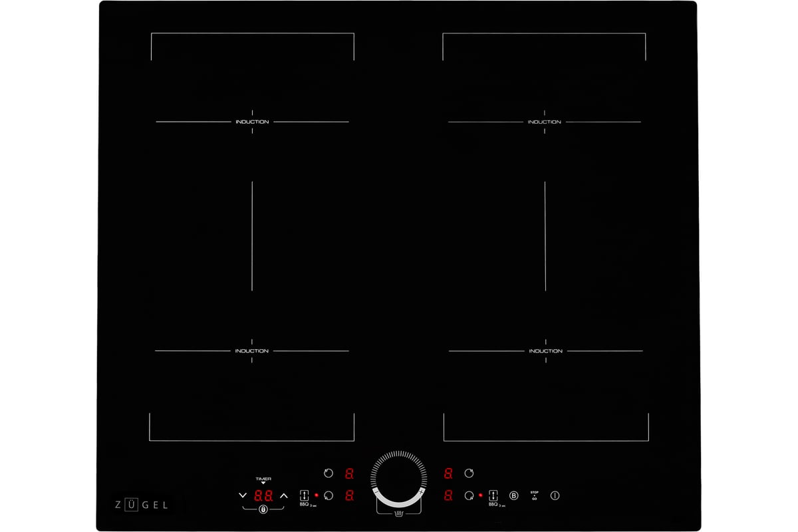
Task: Activate the Boost (B) function icon
Action: tap(513, 495)
